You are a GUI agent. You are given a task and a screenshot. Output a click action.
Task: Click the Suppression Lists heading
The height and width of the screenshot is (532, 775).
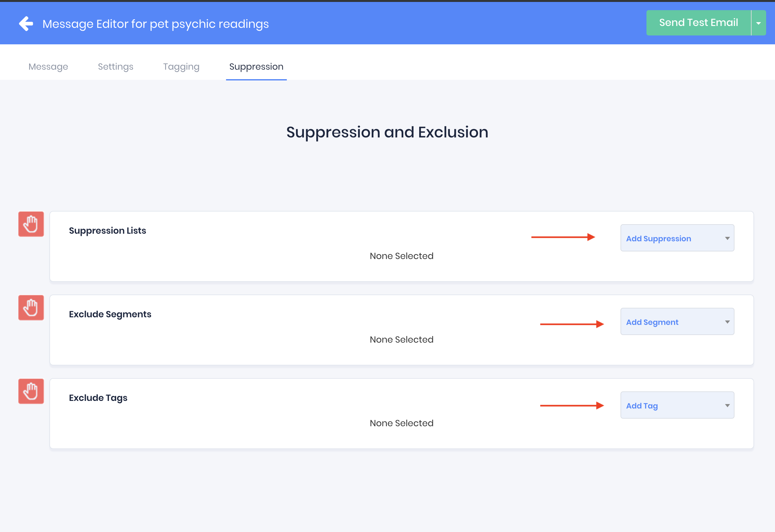[107, 231]
